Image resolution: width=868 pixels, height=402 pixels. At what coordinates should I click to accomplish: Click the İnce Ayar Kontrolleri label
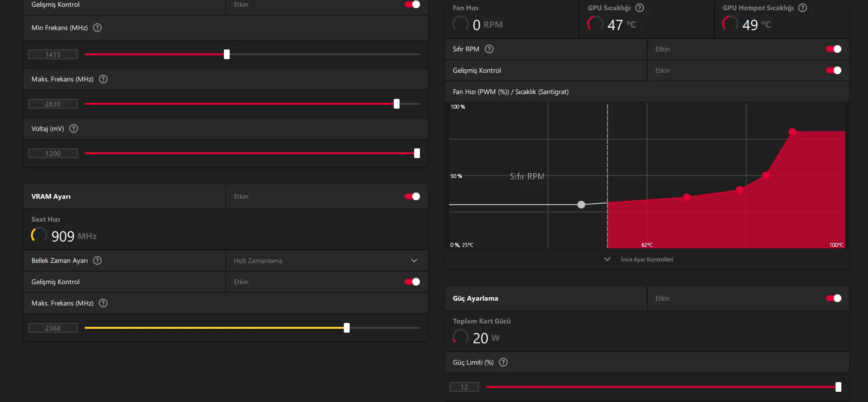point(647,259)
